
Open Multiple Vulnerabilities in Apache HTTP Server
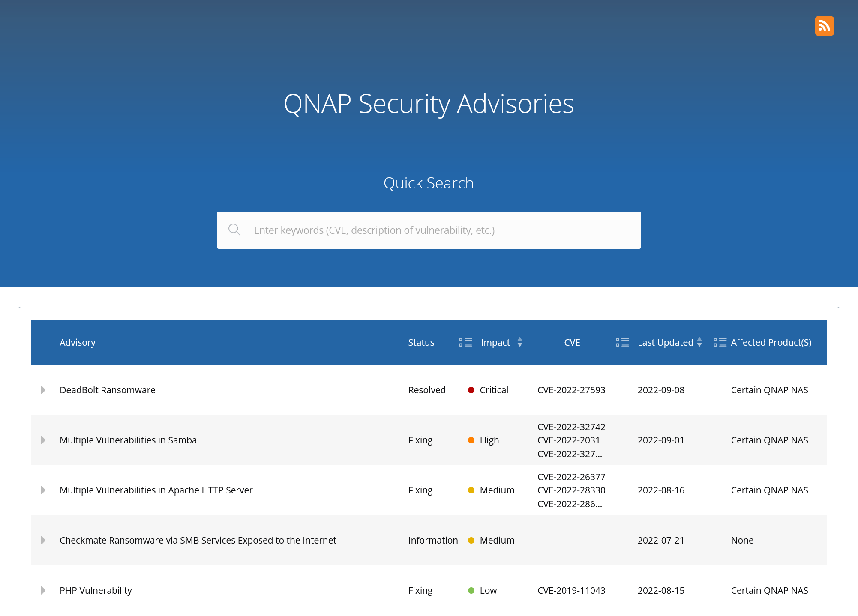click(x=156, y=490)
